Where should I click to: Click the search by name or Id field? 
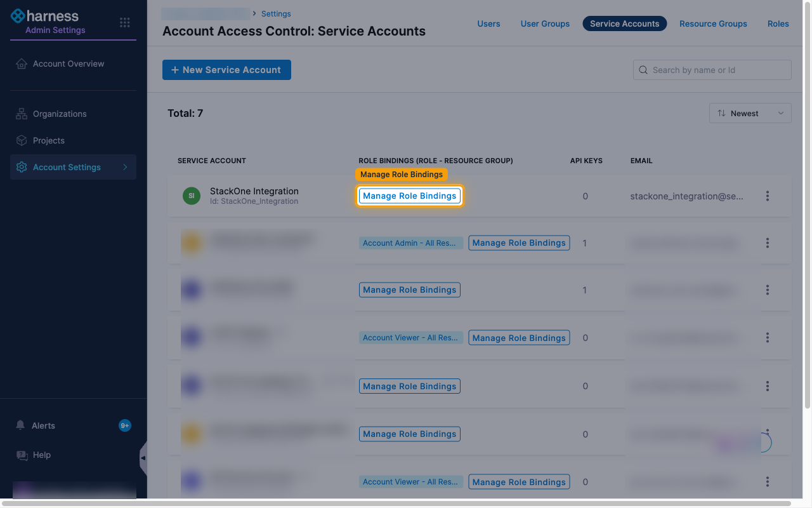pyautogui.click(x=712, y=70)
